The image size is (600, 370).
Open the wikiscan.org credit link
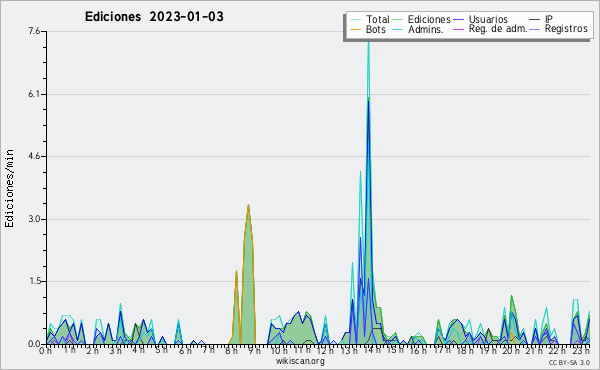tap(300, 361)
